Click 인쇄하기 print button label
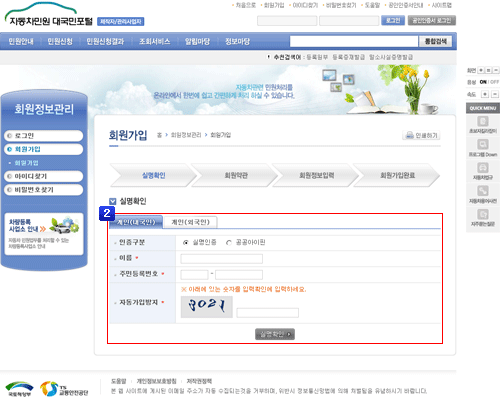 click(426, 135)
